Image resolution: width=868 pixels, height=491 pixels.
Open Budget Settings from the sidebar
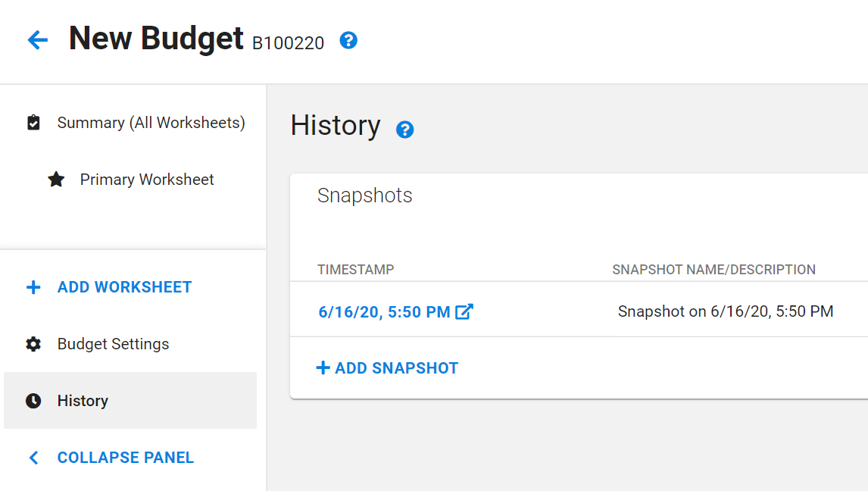[x=113, y=343]
